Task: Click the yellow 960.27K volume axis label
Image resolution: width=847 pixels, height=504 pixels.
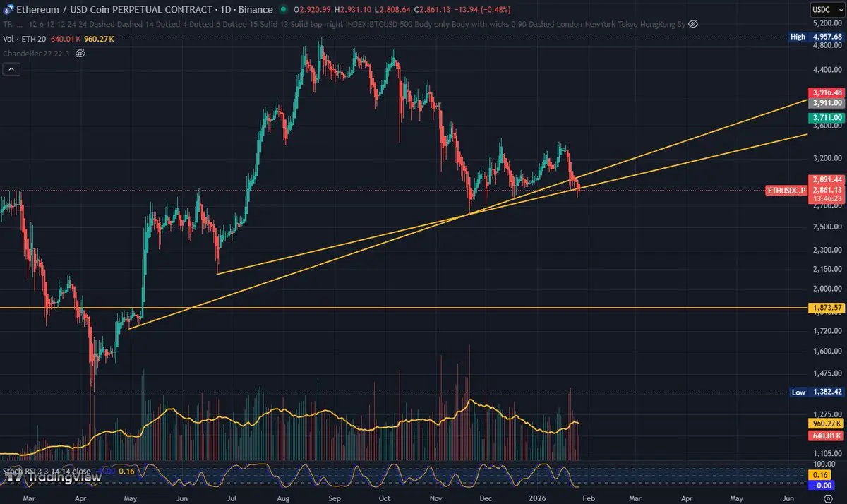Action: point(826,424)
